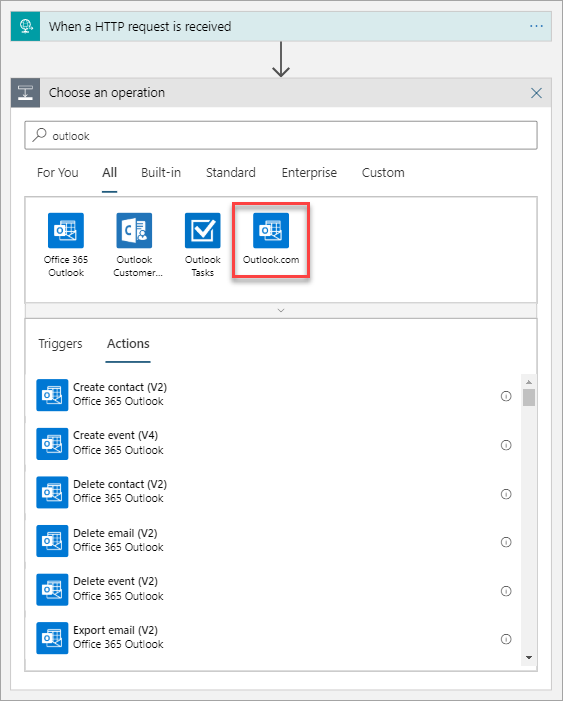Switch to the Built-in tab
Screen dimensions: 563x701
point(161,173)
